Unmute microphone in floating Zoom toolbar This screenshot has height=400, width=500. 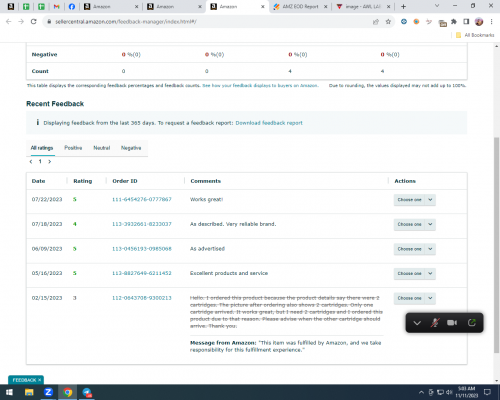click(x=435, y=323)
